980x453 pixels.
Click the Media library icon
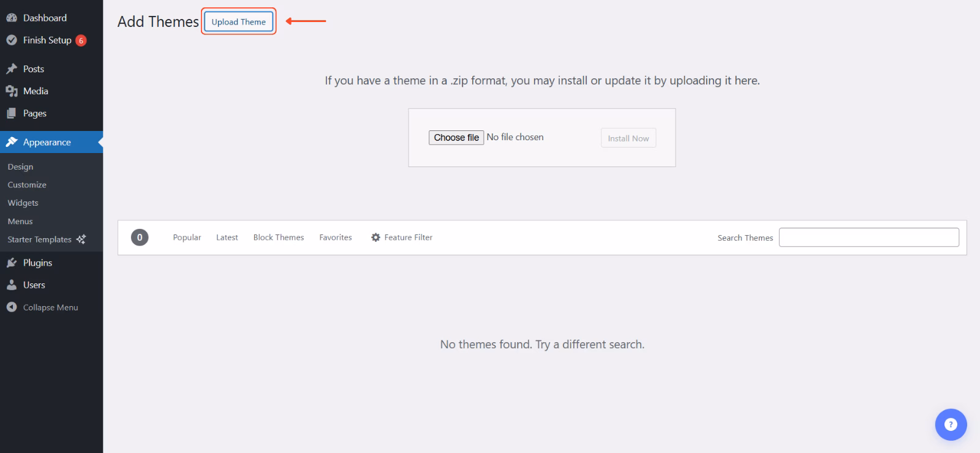[12, 91]
